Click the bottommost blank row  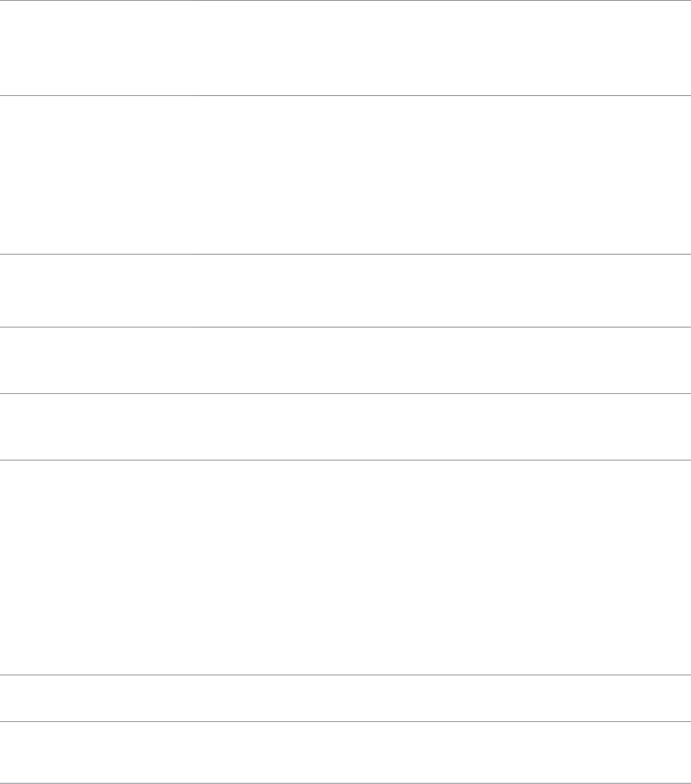tap(345, 753)
